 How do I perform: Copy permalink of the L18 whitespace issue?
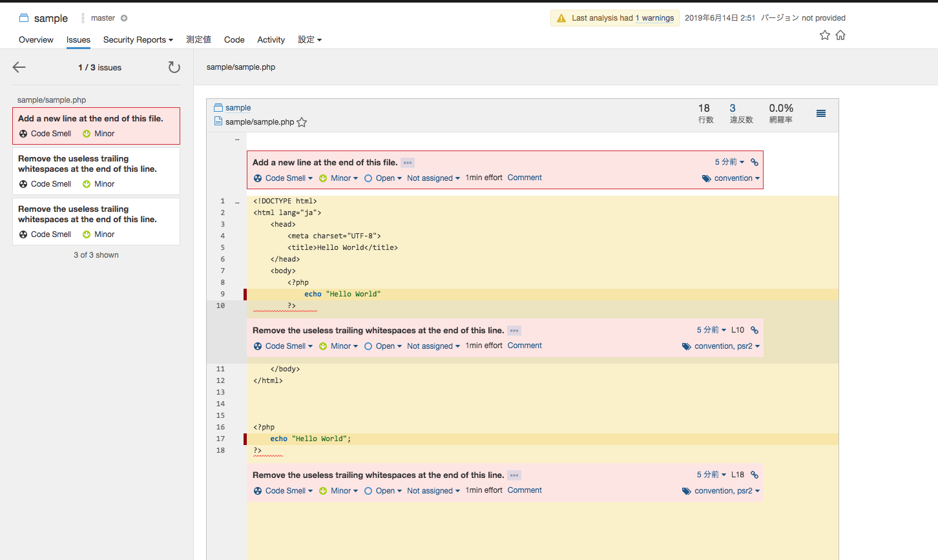click(x=755, y=475)
